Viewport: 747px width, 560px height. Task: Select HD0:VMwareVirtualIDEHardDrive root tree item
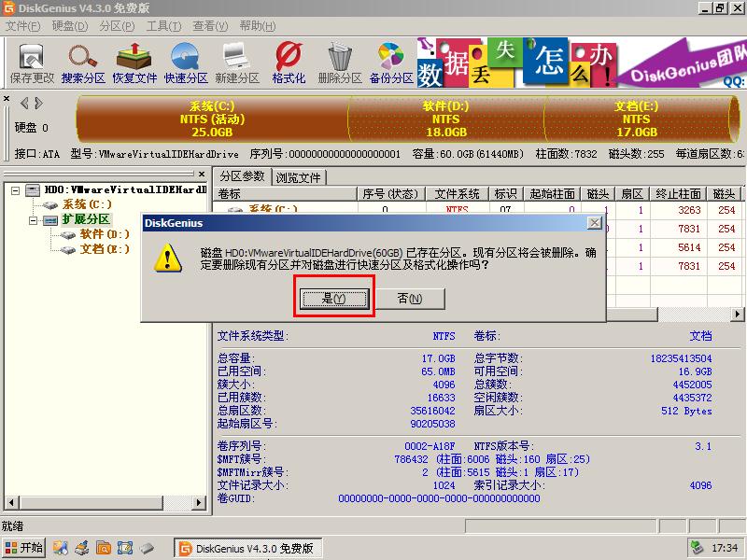point(125,190)
